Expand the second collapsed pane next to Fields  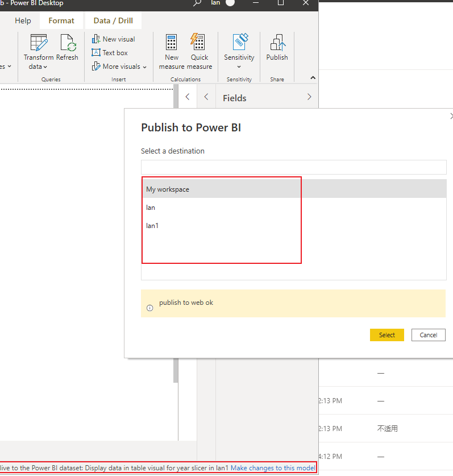206,97
